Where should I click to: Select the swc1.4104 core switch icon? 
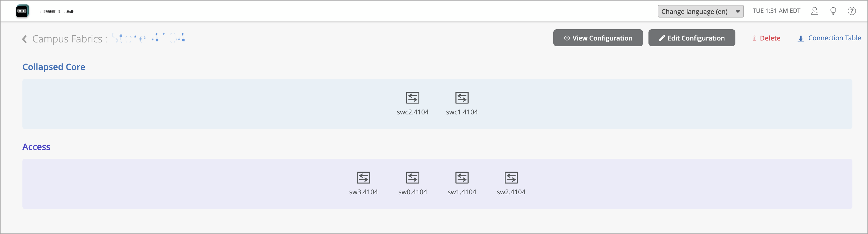462,98
